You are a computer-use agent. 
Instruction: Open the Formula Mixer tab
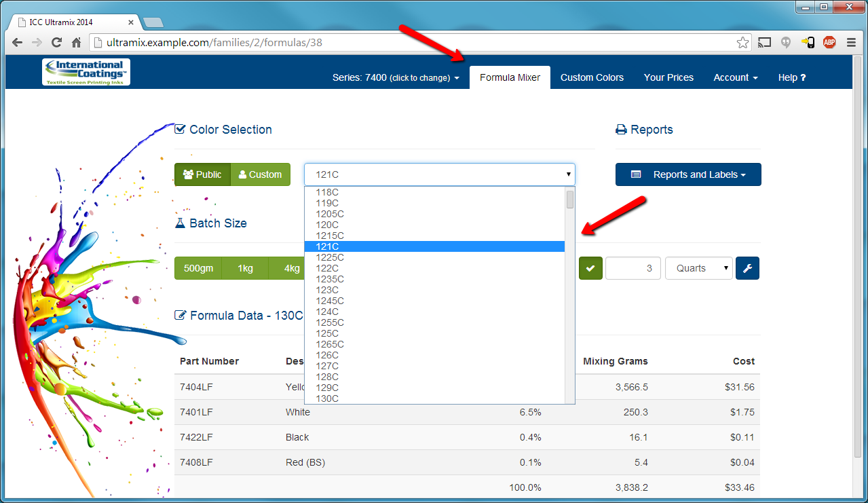pyautogui.click(x=510, y=77)
